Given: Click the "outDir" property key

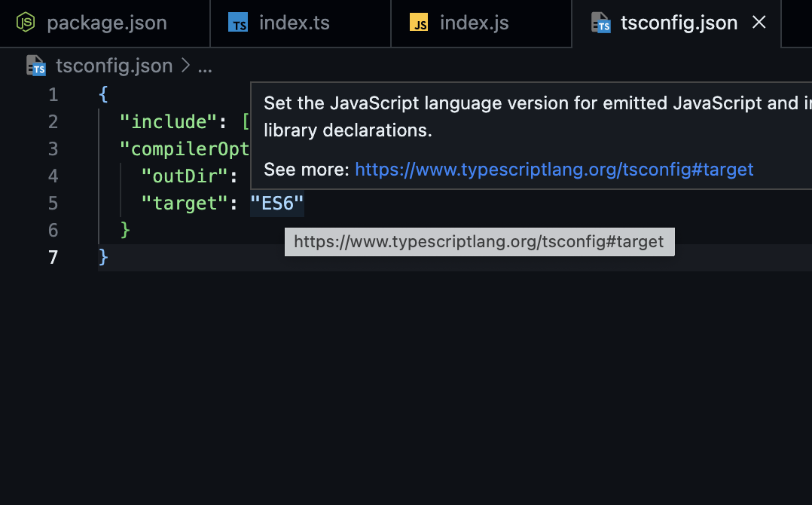Looking at the screenshot, I should click(x=185, y=176).
